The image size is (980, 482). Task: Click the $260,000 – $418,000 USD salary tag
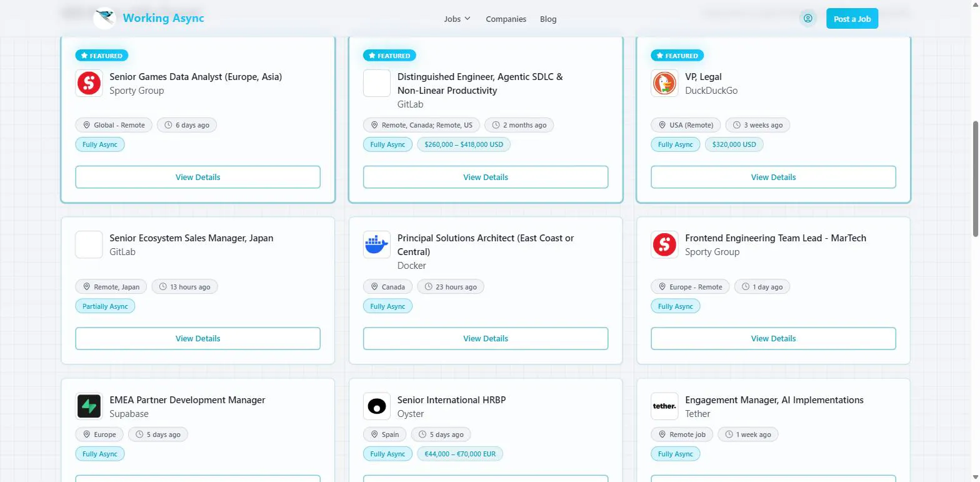click(x=464, y=144)
